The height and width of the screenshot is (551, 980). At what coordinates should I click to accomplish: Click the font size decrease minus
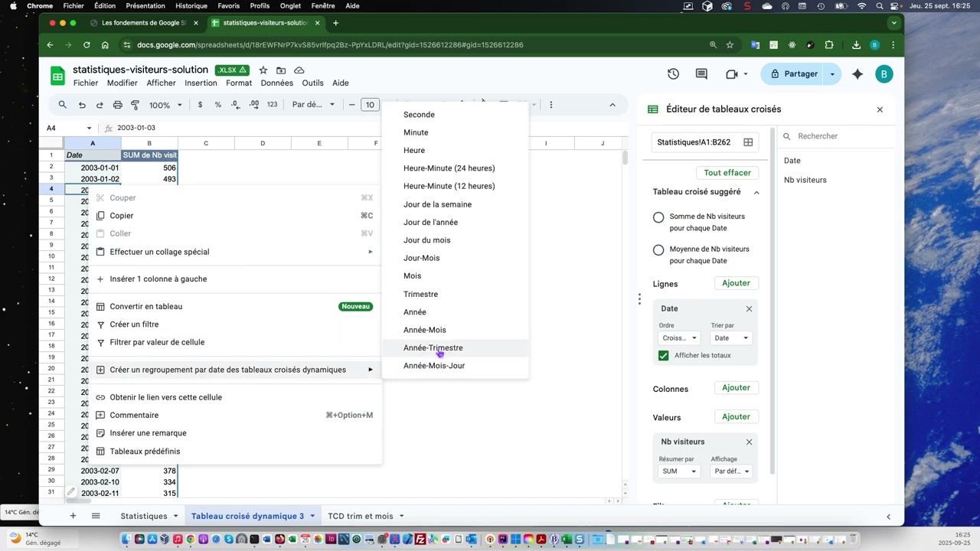pyautogui.click(x=351, y=105)
